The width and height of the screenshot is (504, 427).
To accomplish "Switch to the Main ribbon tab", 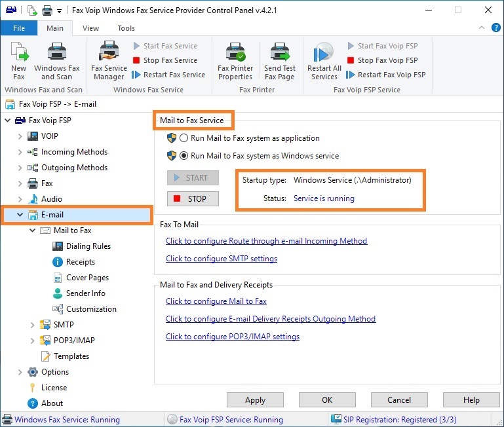I will pos(55,28).
